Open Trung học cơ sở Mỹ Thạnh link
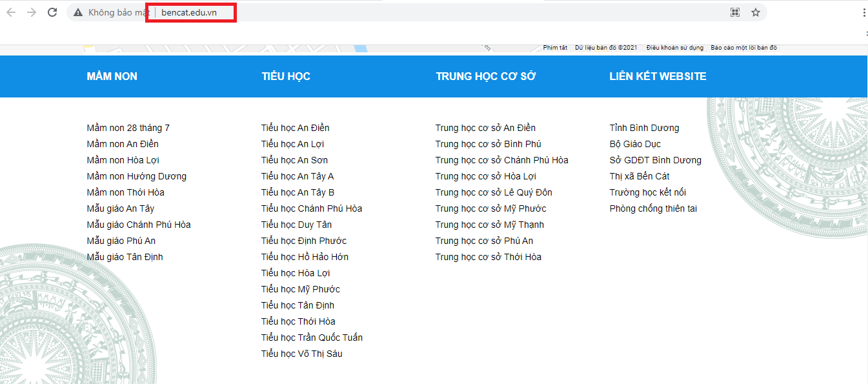This screenshot has height=384, width=868. click(490, 225)
